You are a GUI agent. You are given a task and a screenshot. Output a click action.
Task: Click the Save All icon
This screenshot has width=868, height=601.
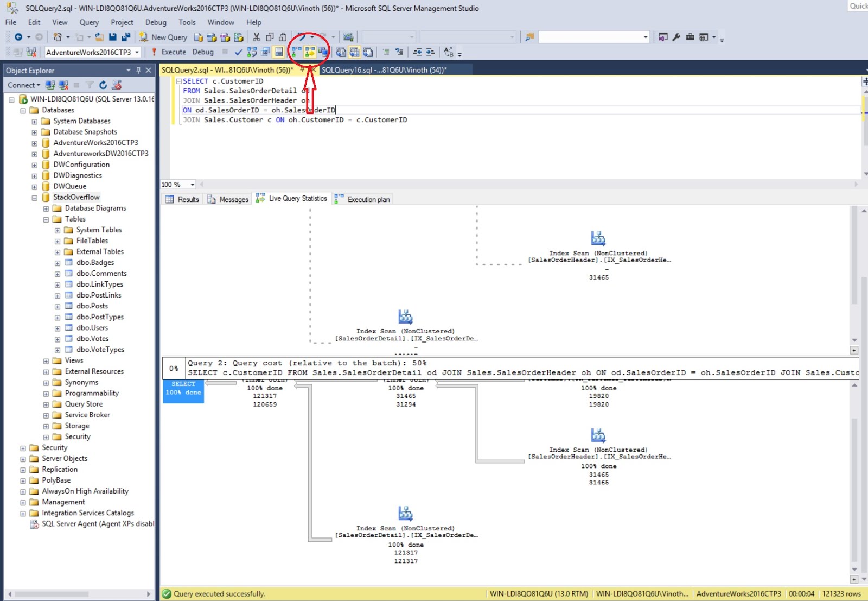click(126, 37)
